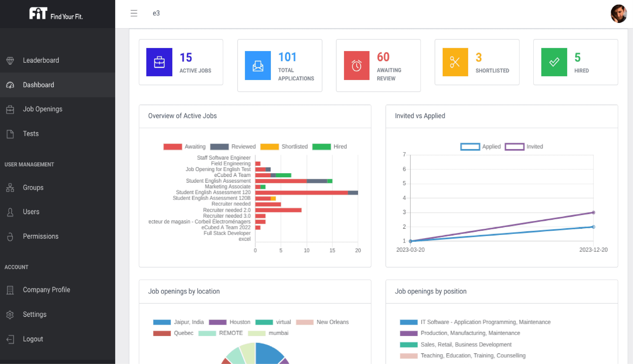Click the 5 Hired count

tap(577, 57)
